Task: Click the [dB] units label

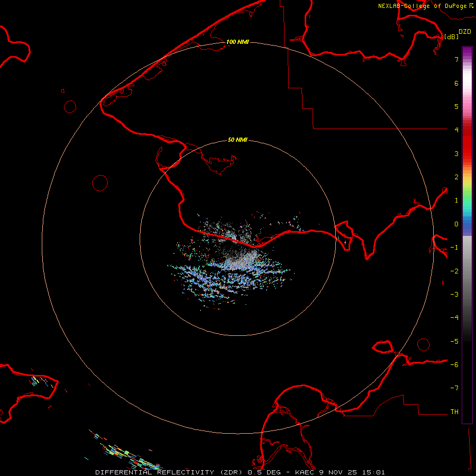Action: (x=451, y=36)
